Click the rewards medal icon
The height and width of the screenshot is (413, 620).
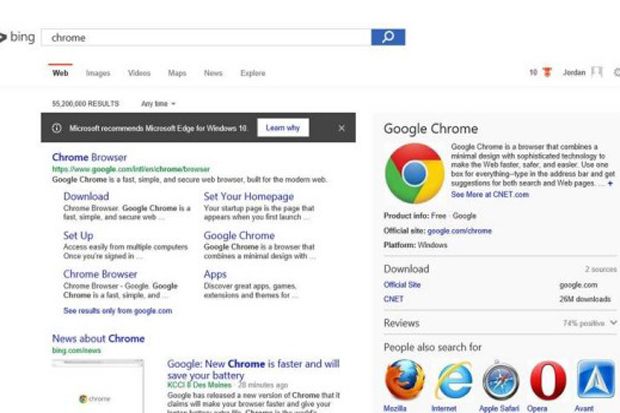point(547,72)
